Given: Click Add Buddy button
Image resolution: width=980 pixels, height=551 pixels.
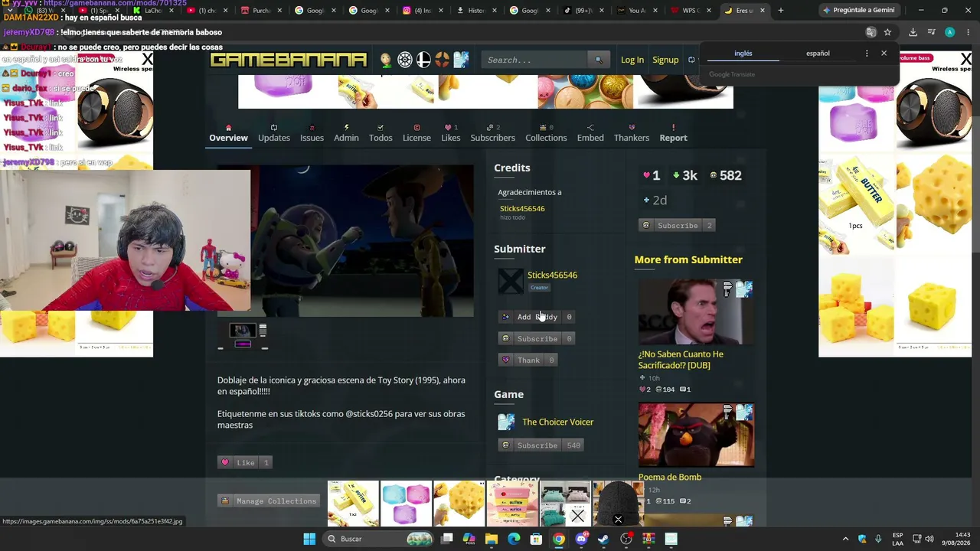Looking at the screenshot, I should pos(537,317).
